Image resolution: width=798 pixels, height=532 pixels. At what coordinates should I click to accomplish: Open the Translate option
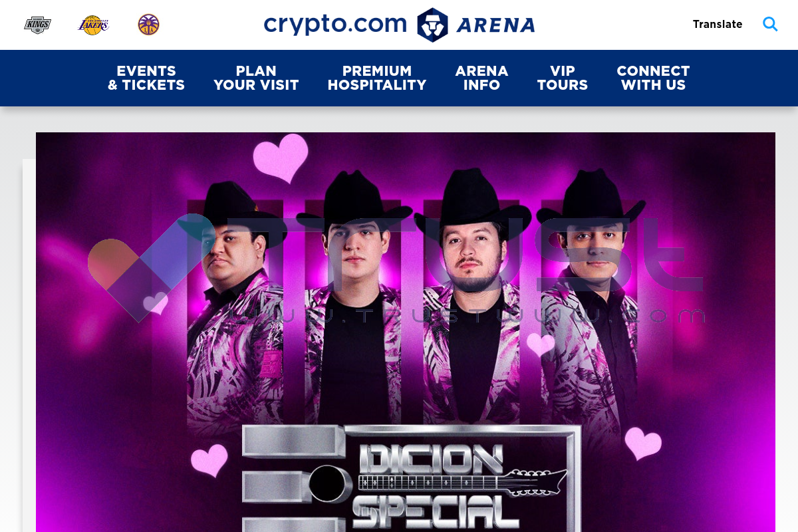pyautogui.click(x=718, y=25)
